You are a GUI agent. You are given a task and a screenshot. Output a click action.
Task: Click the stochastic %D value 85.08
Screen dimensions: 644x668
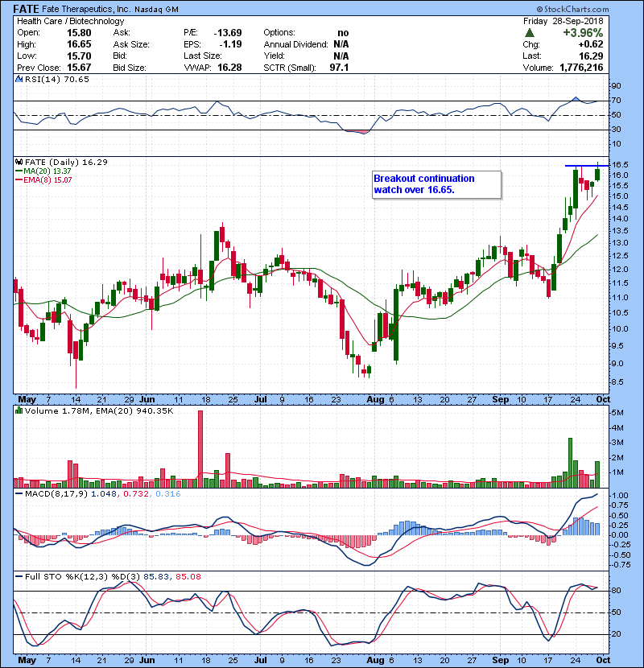pyautogui.click(x=188, y=576)
